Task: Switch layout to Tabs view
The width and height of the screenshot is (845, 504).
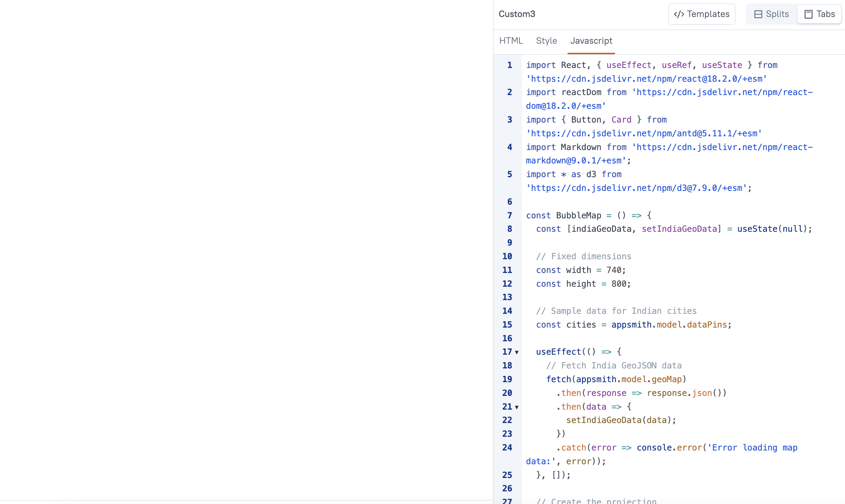Action: 819,14
